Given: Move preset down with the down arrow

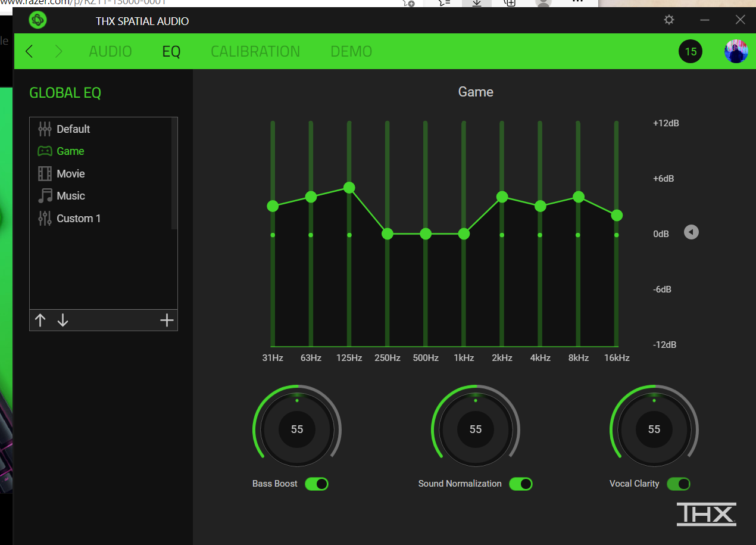Looking at the screenshot, I should click(x=63, y=320).
